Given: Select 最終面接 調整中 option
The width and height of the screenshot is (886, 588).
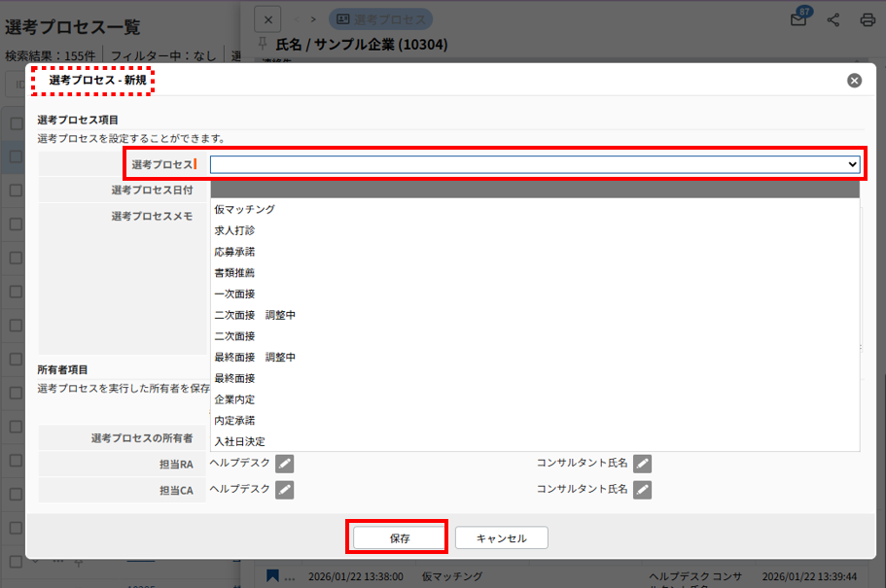Looking at the screenshot, I should [255, 358].
